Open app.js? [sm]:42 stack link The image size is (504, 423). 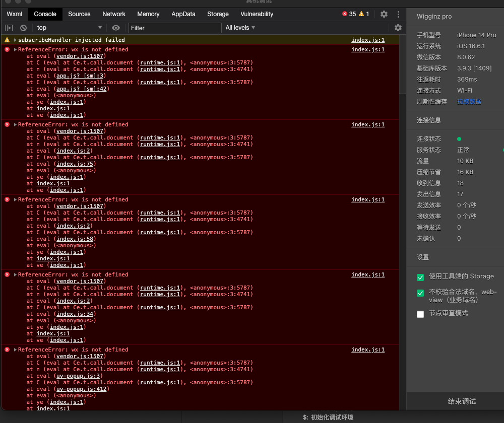[81, 89]
